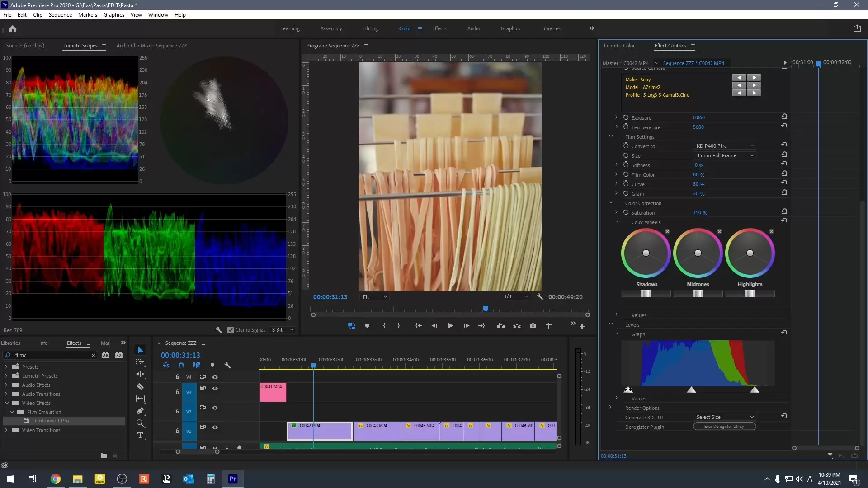Click the Shadows color wheel
The width and height of the screenshot is (868, 488).
pyautogui.click(x=646, y=253)
